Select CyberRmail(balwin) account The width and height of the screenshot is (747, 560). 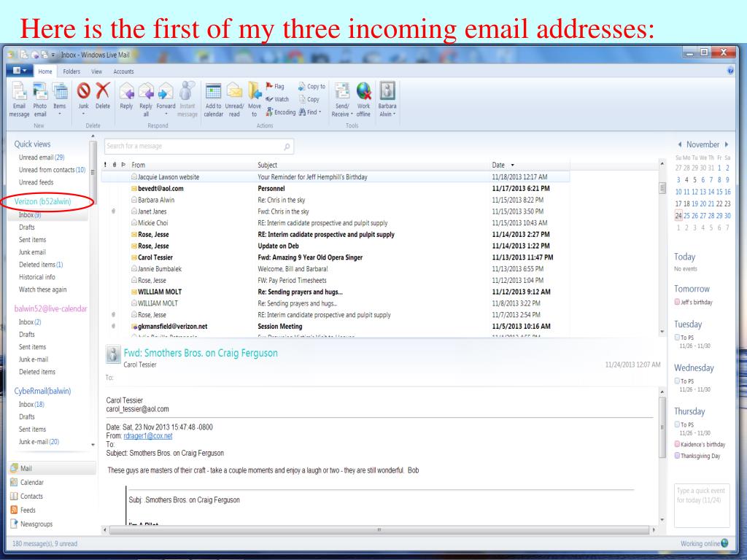click(x=42, y=391)
